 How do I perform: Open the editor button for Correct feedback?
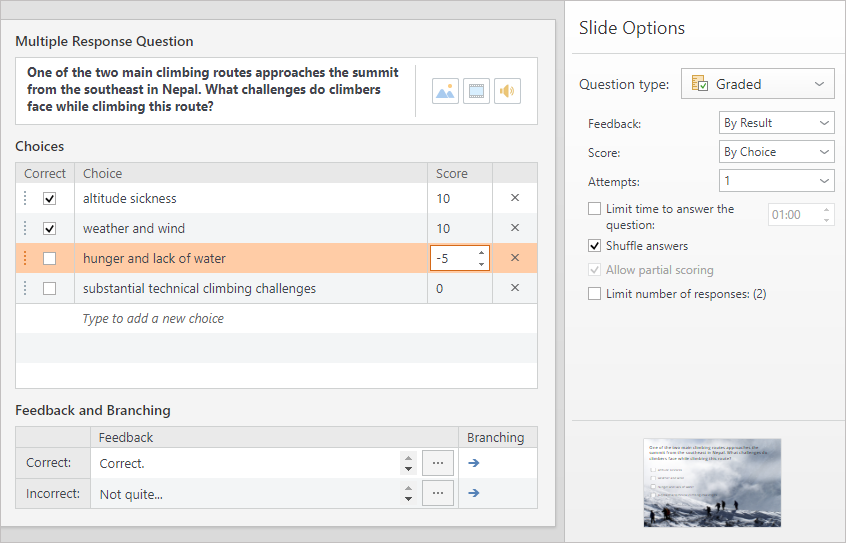coord(438,463)
